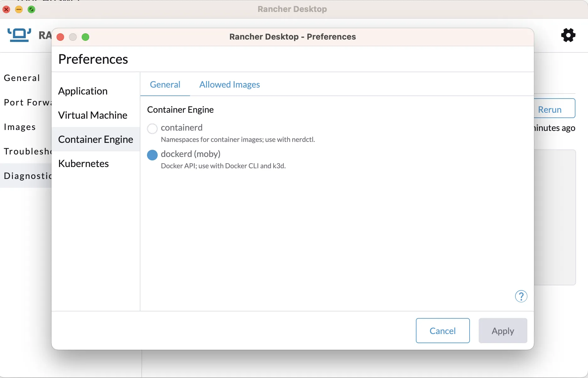
Task: Go to Port Forwarding in main sidebar
Action: point(26,102)
